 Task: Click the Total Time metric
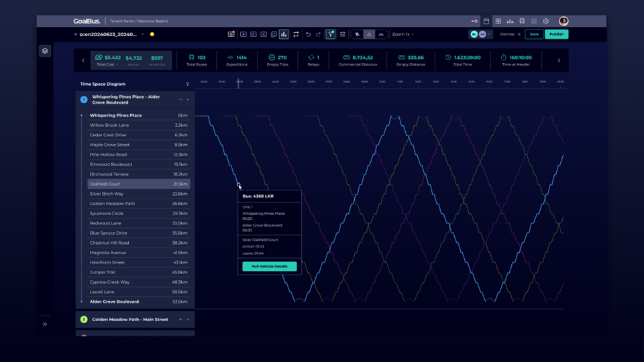click(x=462, y=60)
